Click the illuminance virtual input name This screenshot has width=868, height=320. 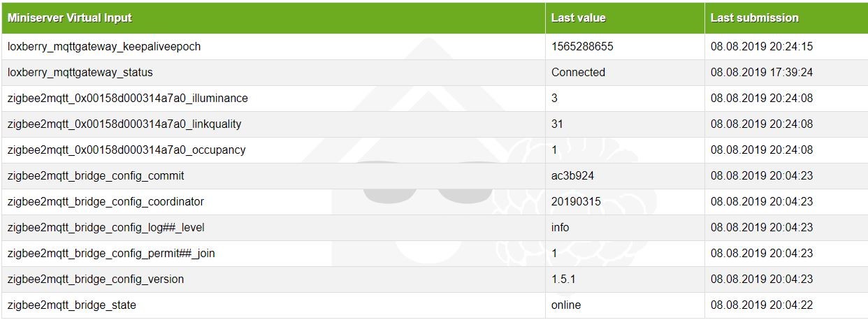tap(128, 98)
